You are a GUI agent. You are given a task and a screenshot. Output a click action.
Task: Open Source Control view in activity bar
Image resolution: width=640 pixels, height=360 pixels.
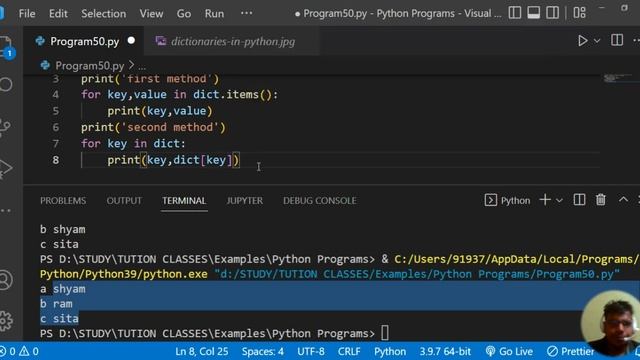5,127
